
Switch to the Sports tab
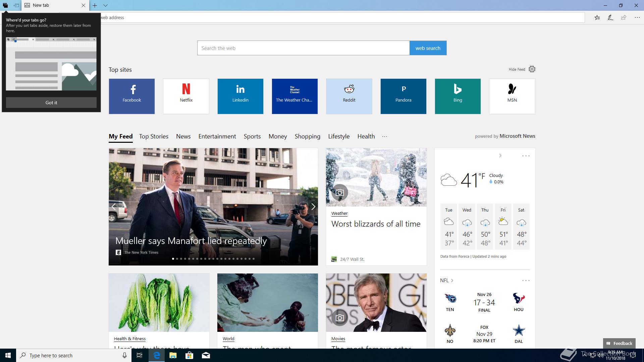click(252, 136)
